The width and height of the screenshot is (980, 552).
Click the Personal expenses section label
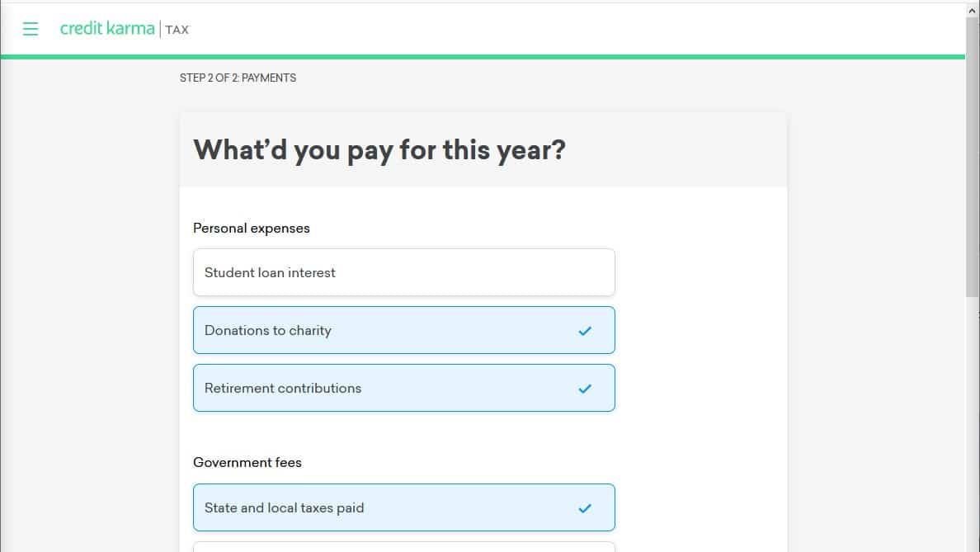252,228
